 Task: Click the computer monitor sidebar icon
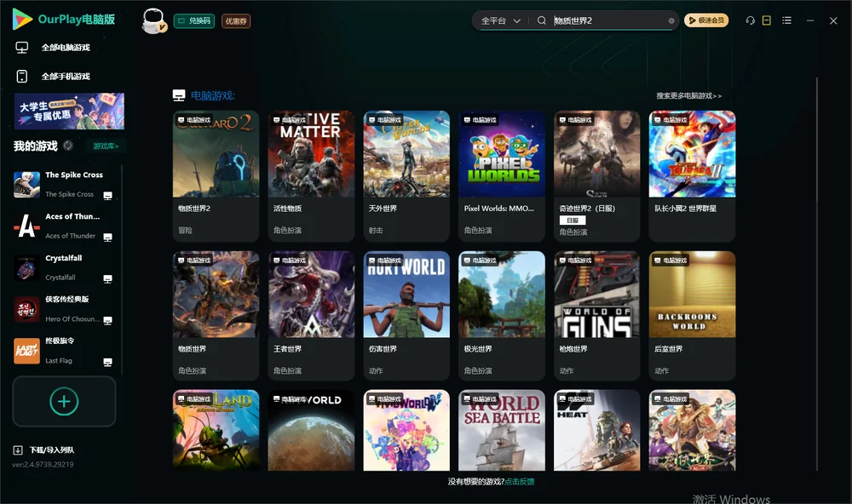[22, 48]
